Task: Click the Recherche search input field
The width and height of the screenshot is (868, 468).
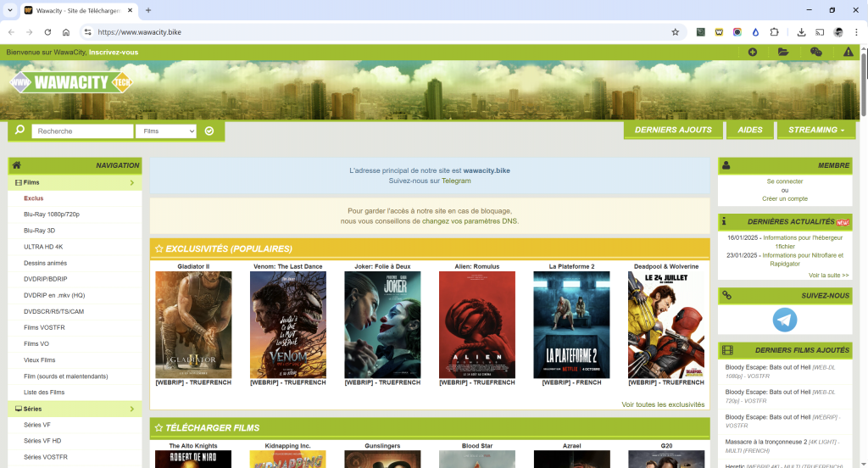Action: (x=82, y=131)
